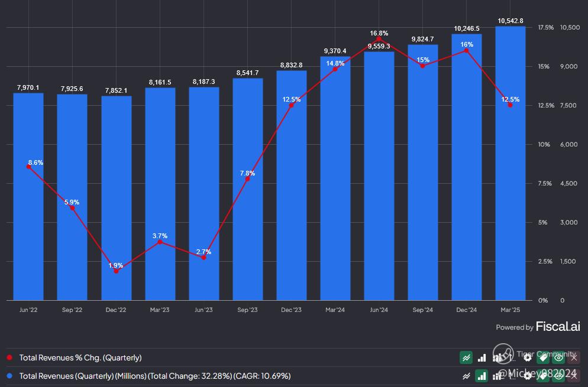Toggle eye visibility of Total Revenues % Chg. series
The width and height of the screenshot is (588, 387).
coord(558,358)
